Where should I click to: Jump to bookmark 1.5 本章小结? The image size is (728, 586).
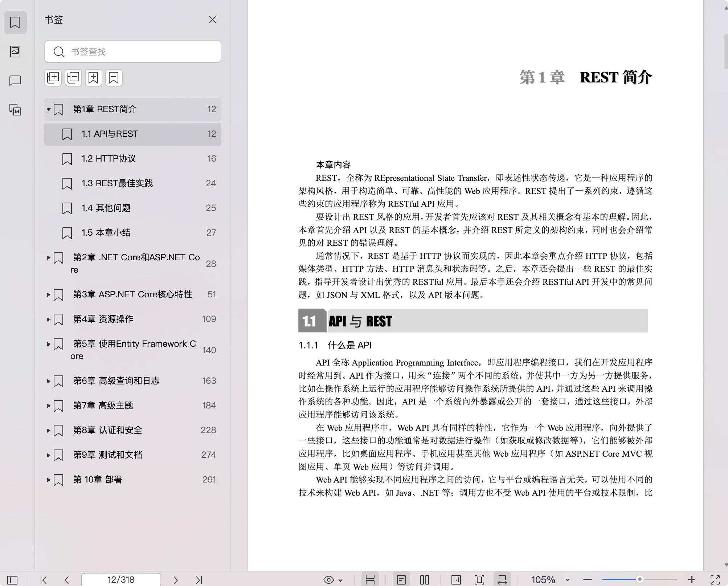pos(133,233)
